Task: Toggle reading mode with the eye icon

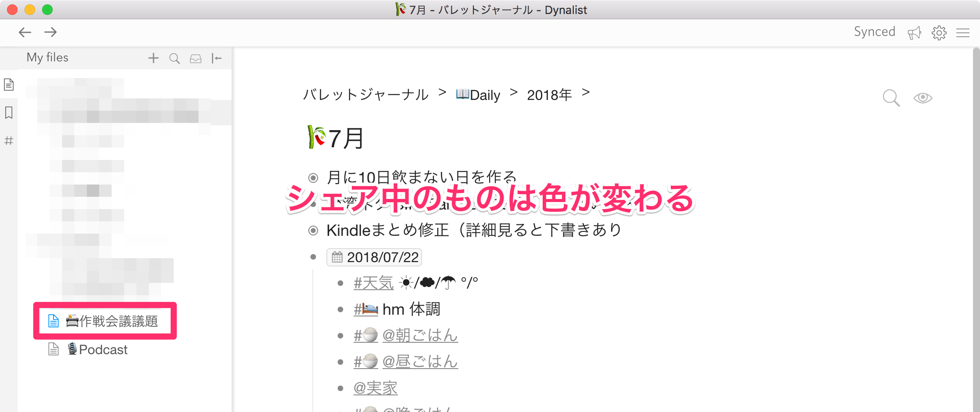Action: 923,97
